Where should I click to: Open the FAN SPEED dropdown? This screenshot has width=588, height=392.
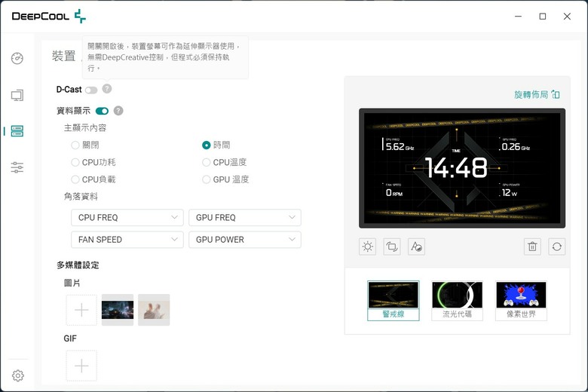[x=127, y=240]
